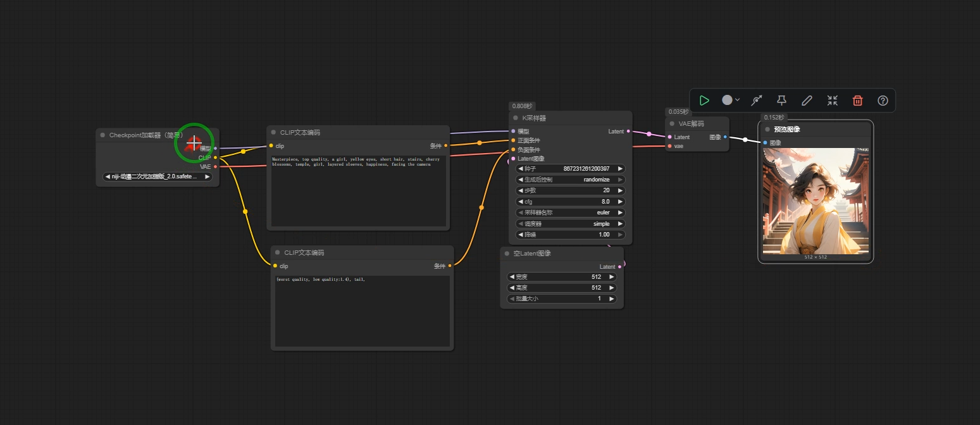
Task: Open help via the question mark icon
Action: (x=883, y=101)
